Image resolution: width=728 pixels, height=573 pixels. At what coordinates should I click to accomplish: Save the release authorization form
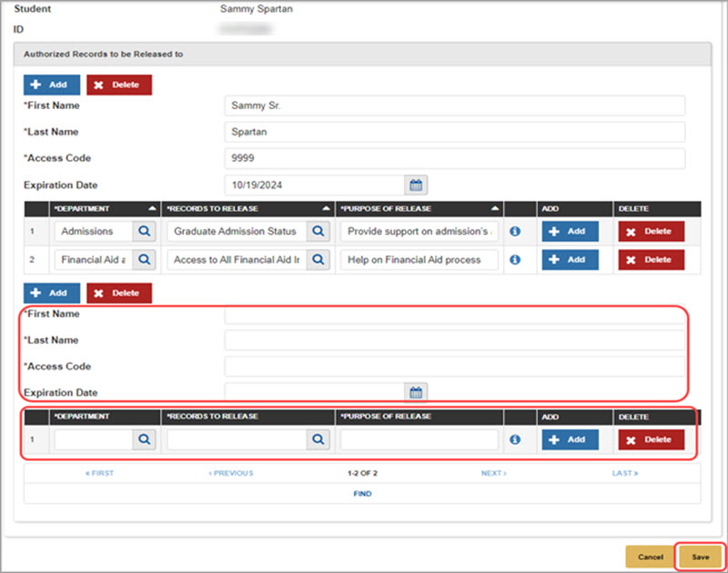click(700, 557)
